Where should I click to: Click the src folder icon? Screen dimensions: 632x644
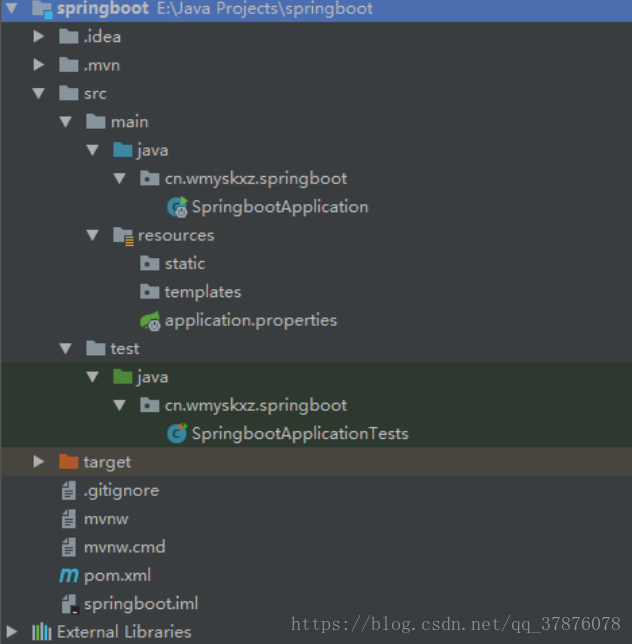pyautogui.click(x=69, y=93)
